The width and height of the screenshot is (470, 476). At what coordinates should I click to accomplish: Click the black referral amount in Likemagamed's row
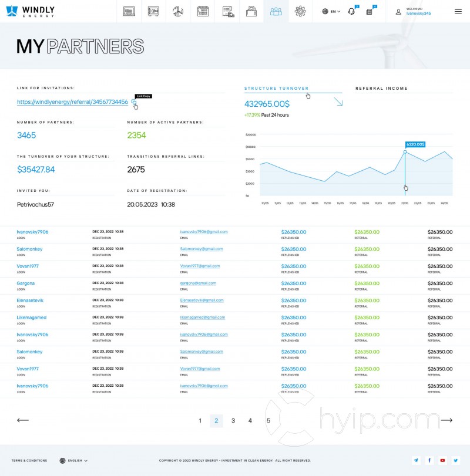(x=440, y=317)
